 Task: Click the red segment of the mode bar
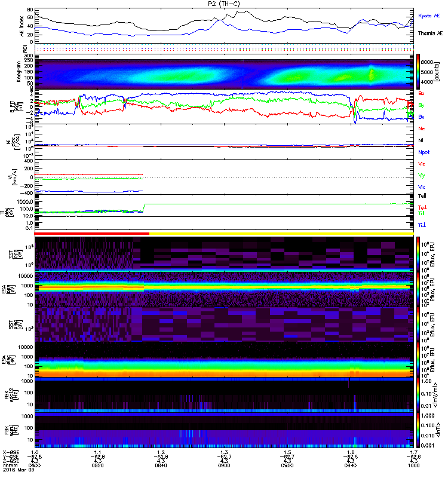[x=92, y=234]
